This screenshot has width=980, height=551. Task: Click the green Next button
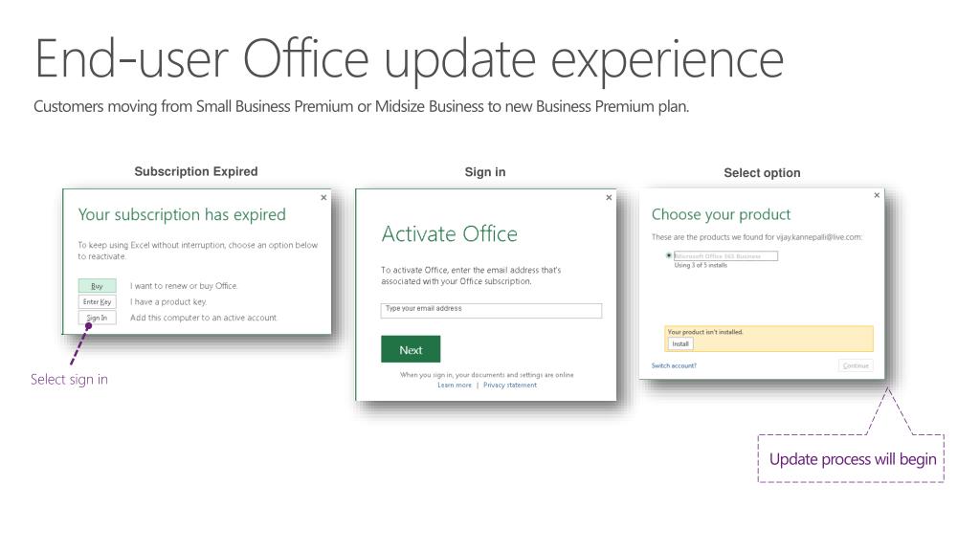[411, 349]
